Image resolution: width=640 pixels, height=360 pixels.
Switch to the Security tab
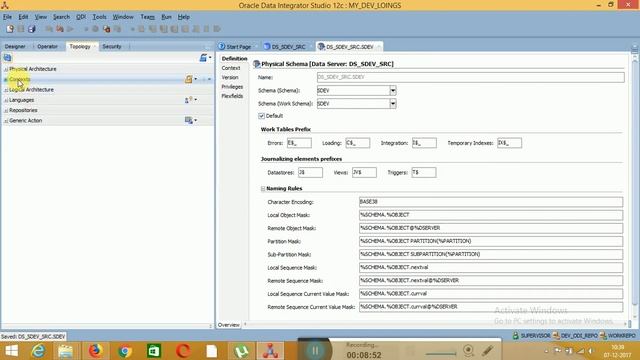coord(112,47)
